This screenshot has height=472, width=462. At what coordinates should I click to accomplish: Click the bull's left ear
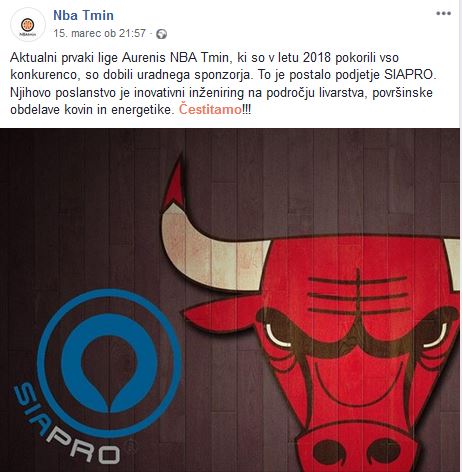[x=222, y=315]
